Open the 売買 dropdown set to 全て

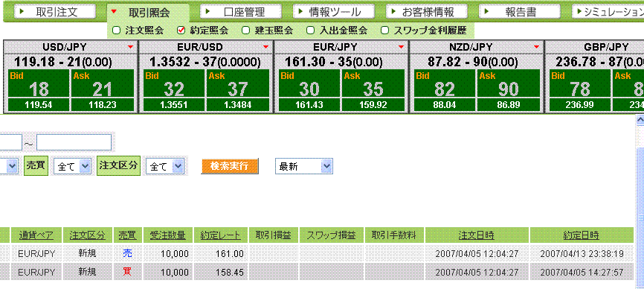point(72,167)
